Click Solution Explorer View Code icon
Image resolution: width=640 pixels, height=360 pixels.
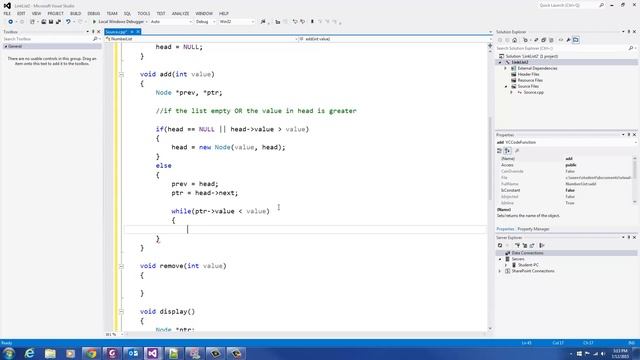pyautogui.click(x=561, y=40)
